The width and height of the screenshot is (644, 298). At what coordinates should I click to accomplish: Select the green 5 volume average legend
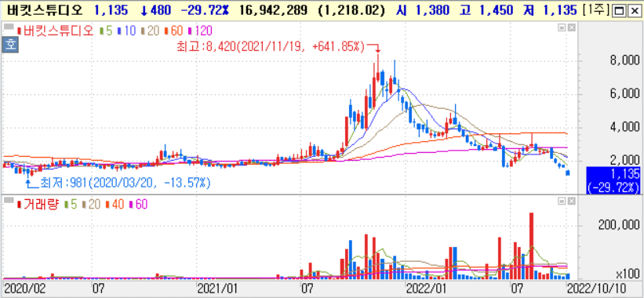point(71,204)
